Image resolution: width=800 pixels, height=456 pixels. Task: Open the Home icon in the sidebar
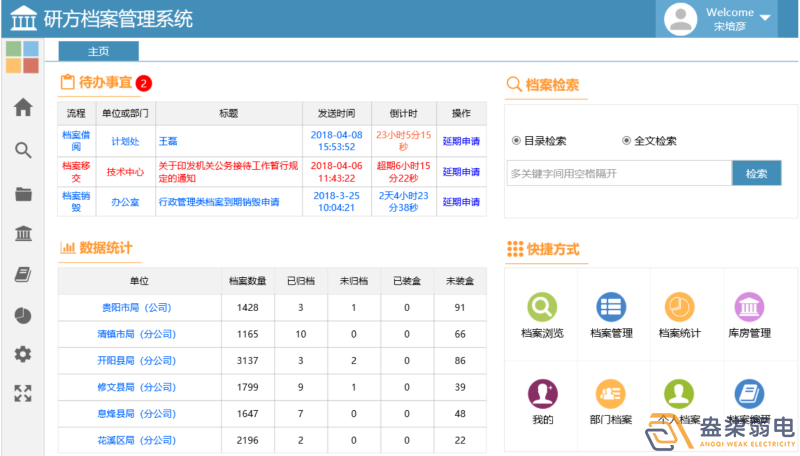pos(22,108)
